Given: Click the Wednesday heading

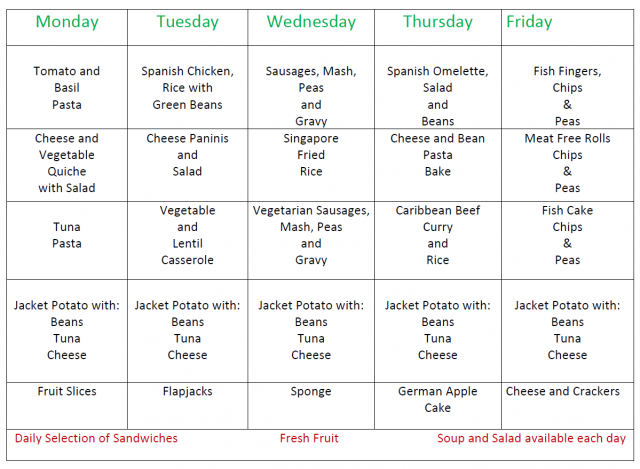Looking at the screenshot, I should coord(311,22).
